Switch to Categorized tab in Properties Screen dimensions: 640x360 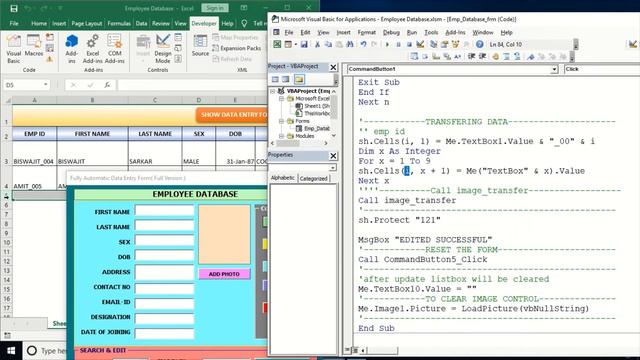coord(313,179)
